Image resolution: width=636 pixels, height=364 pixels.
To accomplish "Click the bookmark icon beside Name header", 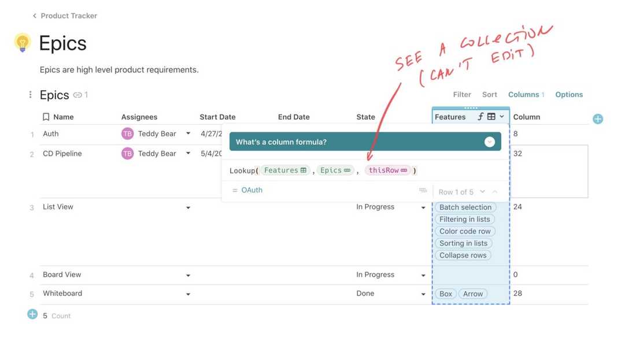I will [46, 117].
